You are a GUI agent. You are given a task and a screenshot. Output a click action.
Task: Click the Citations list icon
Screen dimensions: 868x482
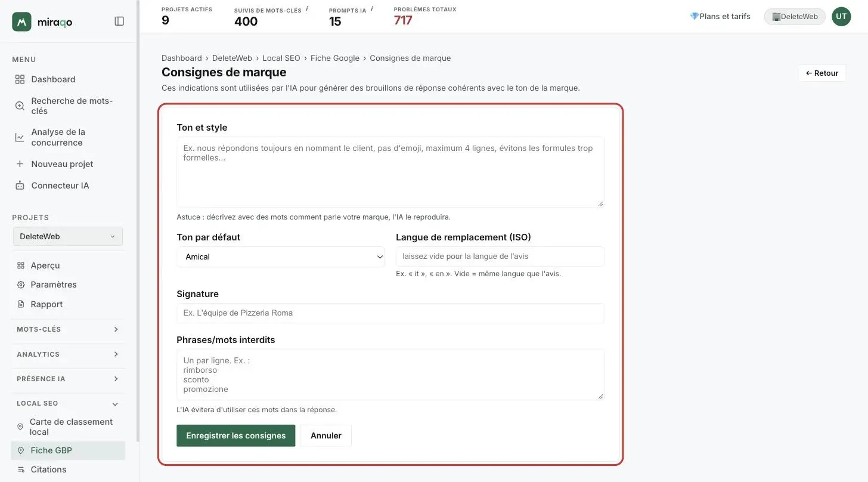[x=21, y=469]
